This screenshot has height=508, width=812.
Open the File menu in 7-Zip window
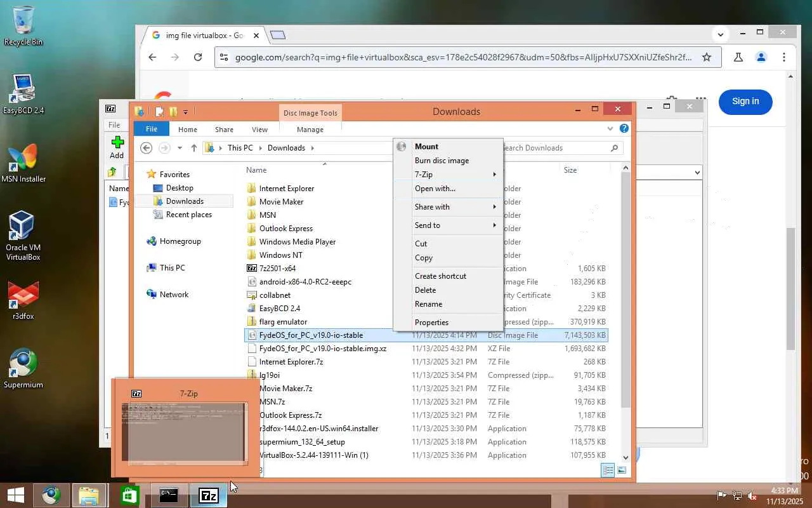pyautogui.click(x=114, y=125)
